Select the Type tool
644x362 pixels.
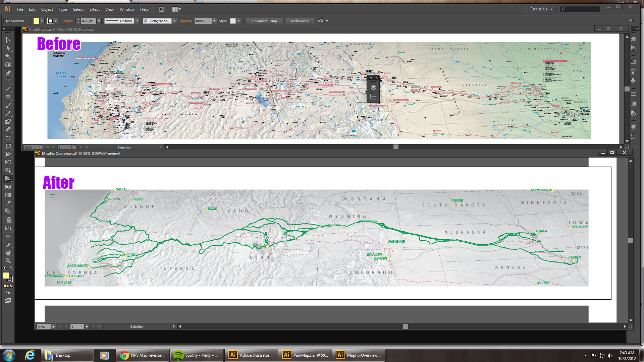7,81
